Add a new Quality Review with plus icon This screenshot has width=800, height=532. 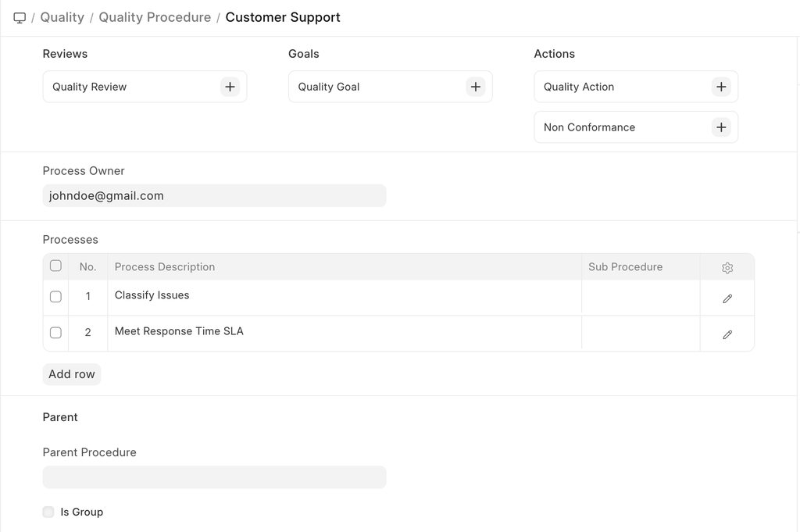(x=230, y=87)
